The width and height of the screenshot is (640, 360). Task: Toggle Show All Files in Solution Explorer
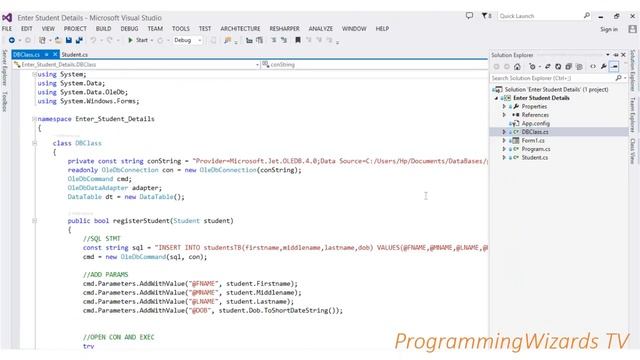click(x=579, y=67)
